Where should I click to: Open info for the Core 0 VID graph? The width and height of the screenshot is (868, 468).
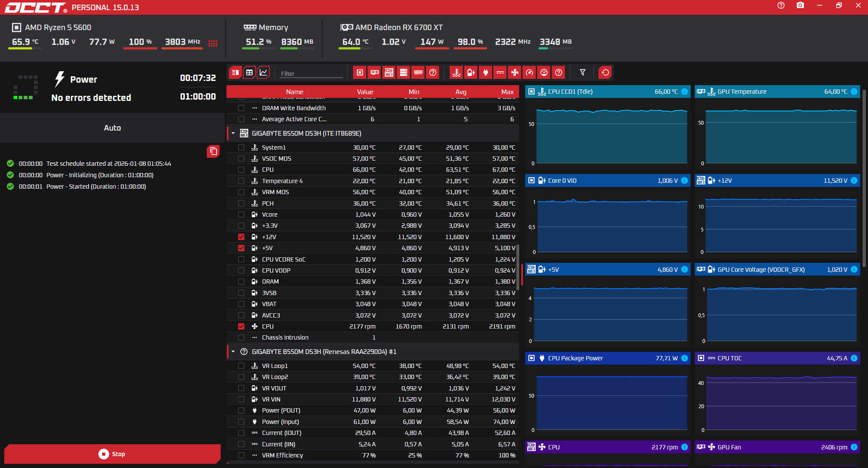[684, 181]
